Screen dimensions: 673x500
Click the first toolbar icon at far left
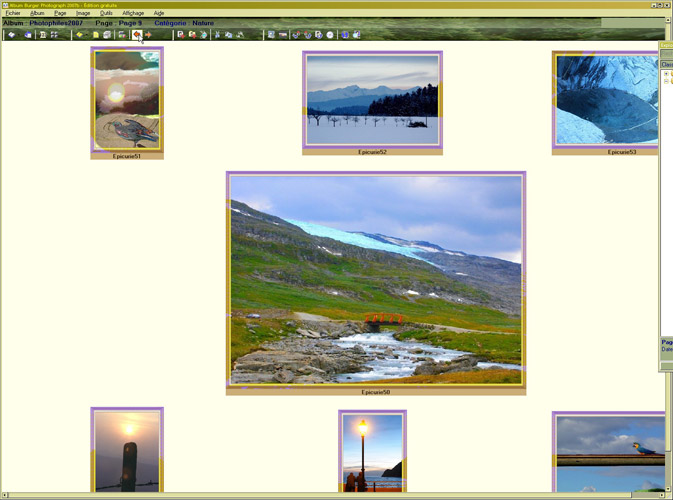point(12,35)
